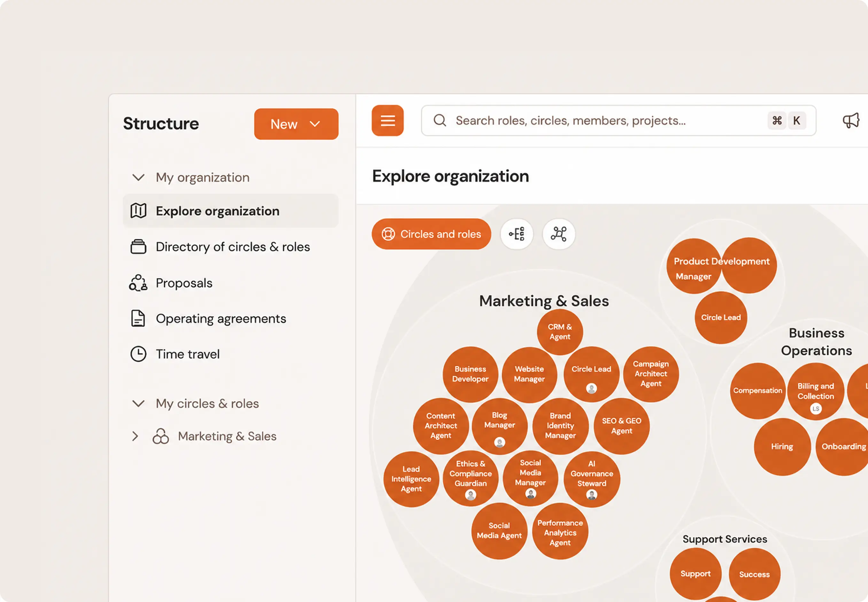The width and height of the screenshot is (868, 602).
Task: Click the Operating agreements document icon
Action: pos(138,318)
